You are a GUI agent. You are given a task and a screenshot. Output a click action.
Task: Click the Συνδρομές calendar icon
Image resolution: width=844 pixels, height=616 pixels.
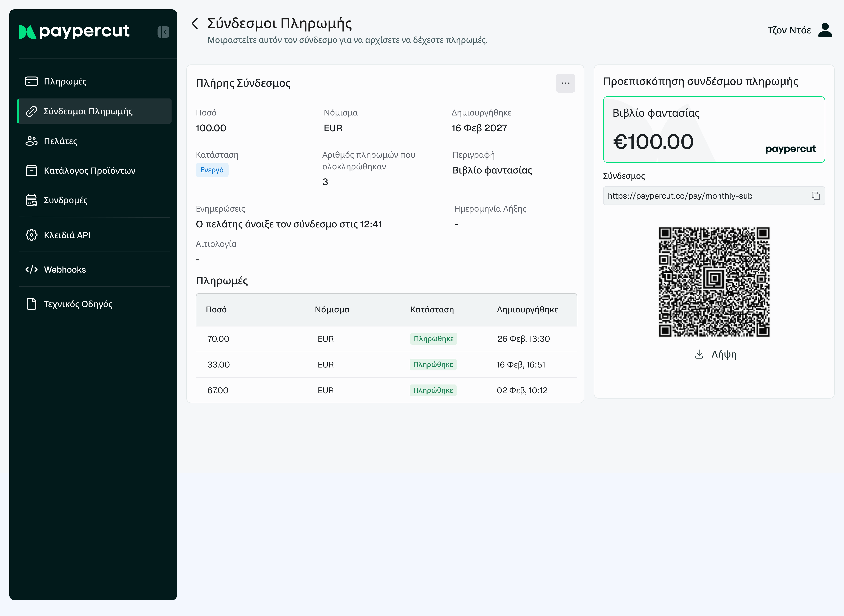click(31, 200)
